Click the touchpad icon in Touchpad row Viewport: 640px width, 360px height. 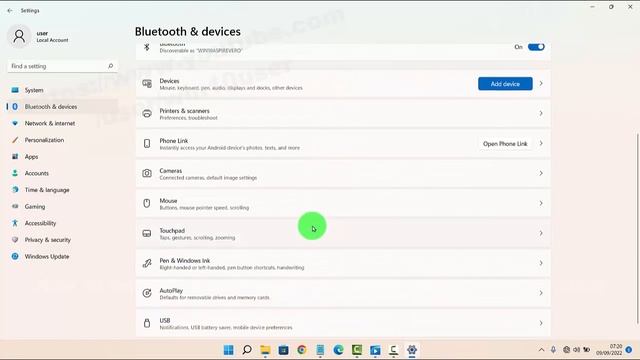pyautogui.click(x=147, y=233)
